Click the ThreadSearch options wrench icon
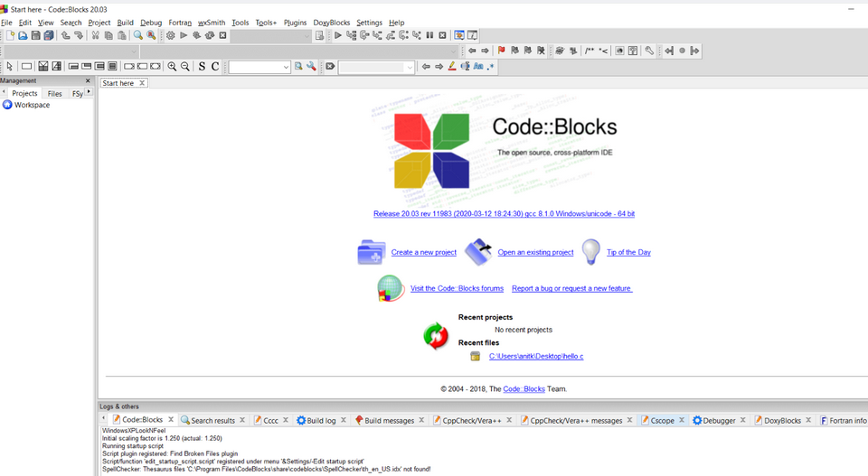 [311, 66]
